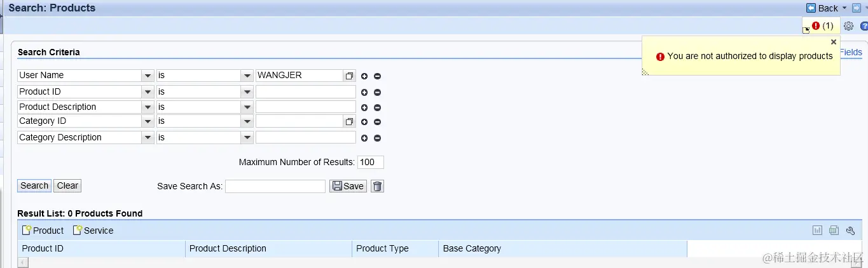Open personalization gear icon
Viewport: 868px width, 268px height.
coord(848,26)
